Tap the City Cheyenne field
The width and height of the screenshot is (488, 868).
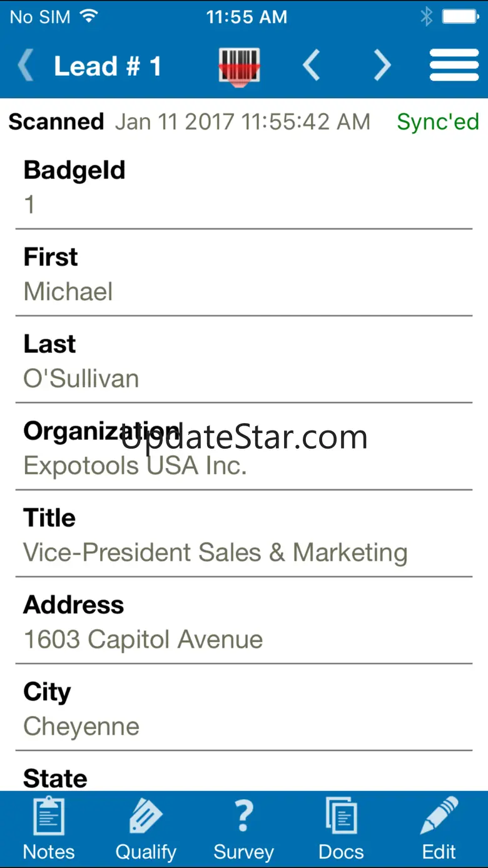click(x=81, y=727)
